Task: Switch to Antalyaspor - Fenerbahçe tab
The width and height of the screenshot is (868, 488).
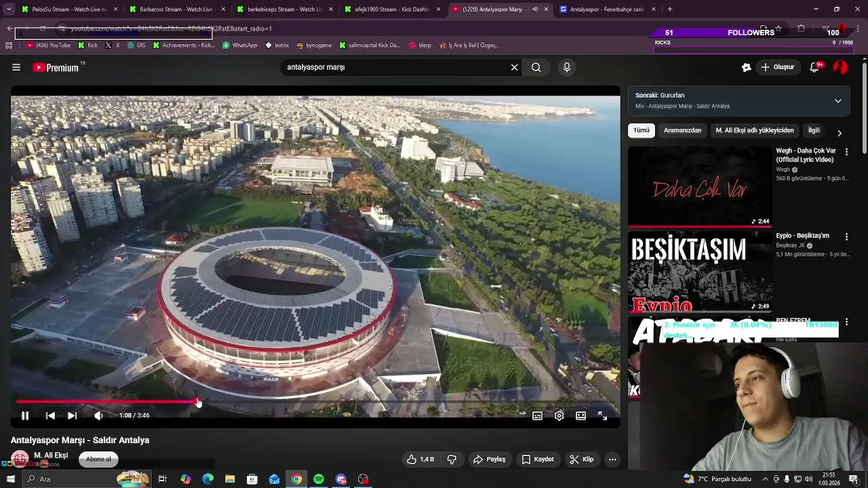Action: [607, 9]
